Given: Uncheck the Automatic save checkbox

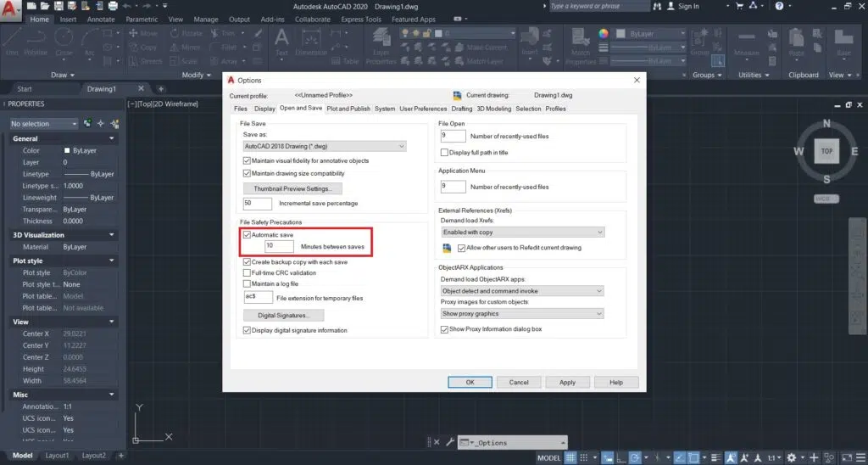Looking at the screenshot, I should (247, 233).
